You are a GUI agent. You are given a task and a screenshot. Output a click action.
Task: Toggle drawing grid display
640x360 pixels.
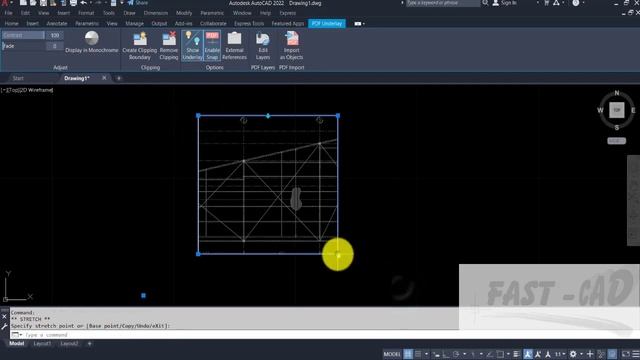tap(408, 354)
